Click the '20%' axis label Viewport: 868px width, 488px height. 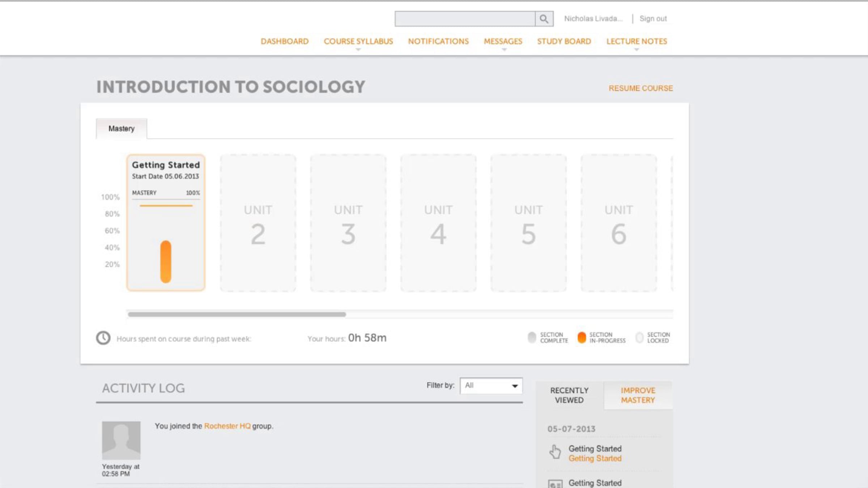click(112, 264)
